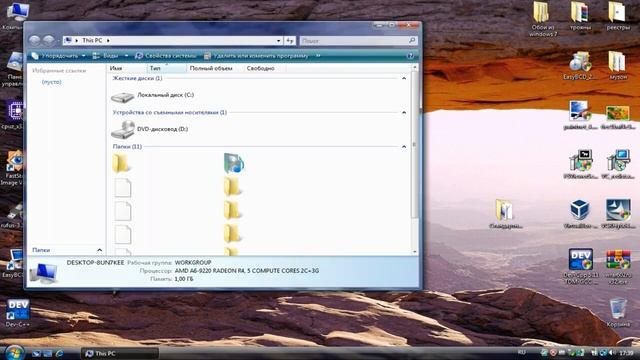Collapse the Жесткие диски (1) group

(x=404, y=78)
